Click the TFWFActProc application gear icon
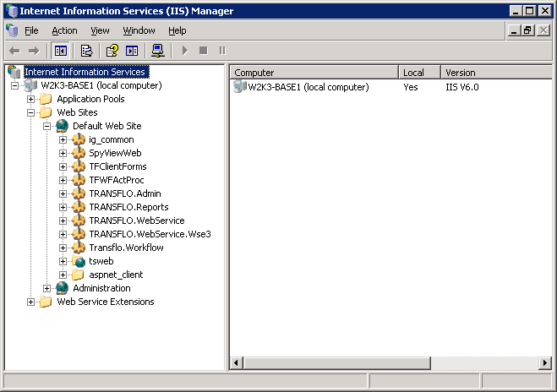The image size is (557, 392). 79,180
